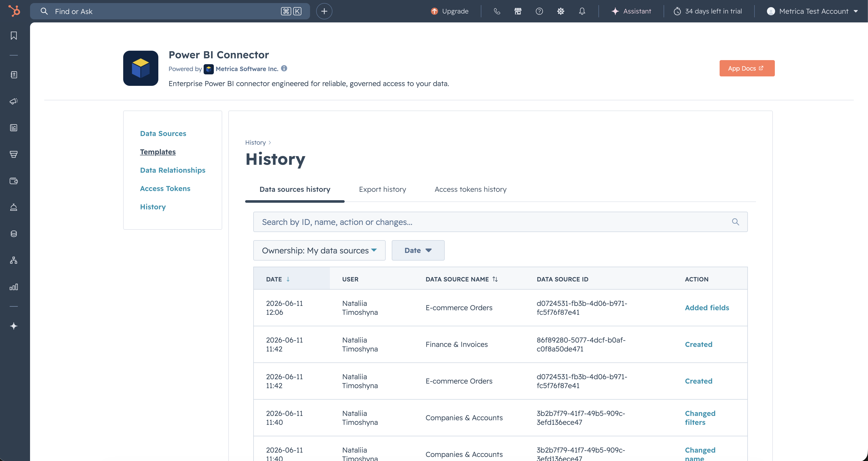Image resolution: width=868 pixels, height=461 pixels.
Task: Select the Finance & Invoices name cell
Action: [456, 344]
